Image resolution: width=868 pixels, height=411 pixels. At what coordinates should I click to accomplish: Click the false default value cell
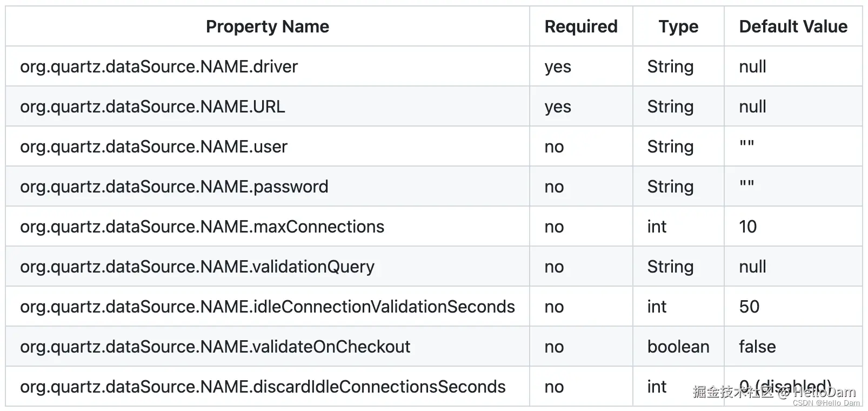click(757, 347)
